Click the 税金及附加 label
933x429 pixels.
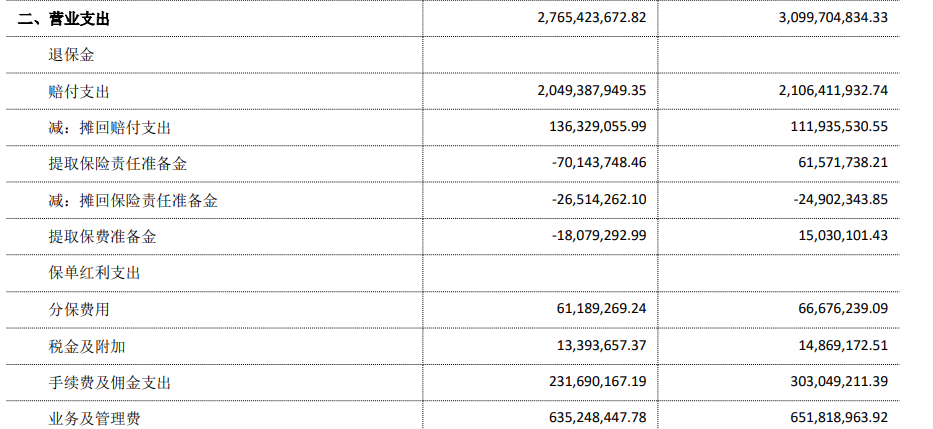pos(87,346)
